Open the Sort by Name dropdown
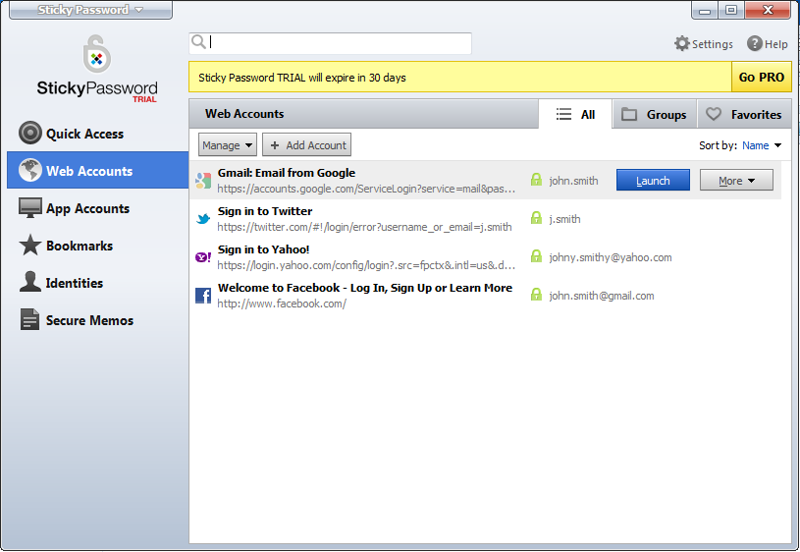 point(761,145)
